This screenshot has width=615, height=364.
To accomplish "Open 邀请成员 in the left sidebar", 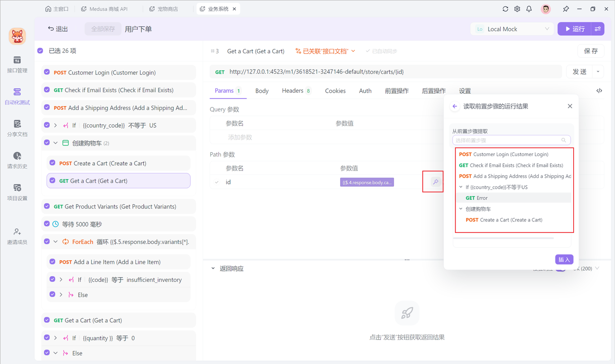I will [17, 236].
